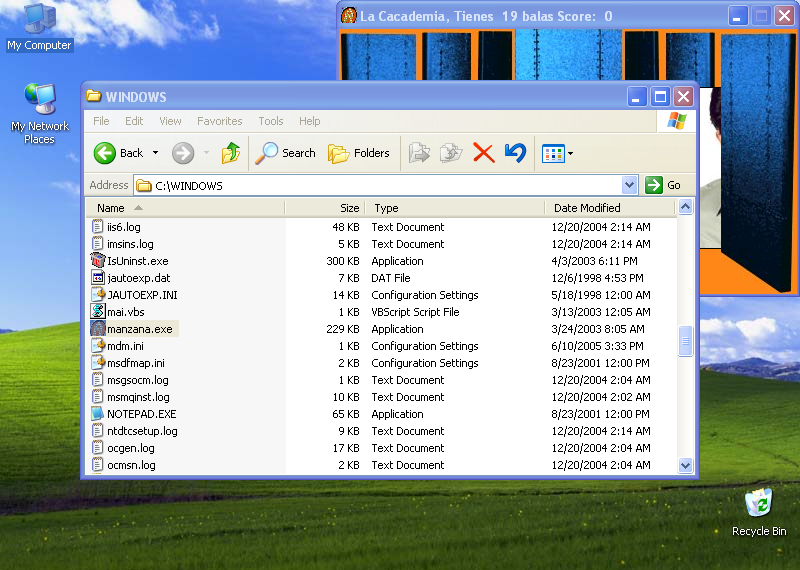Open the Forward history dropdown arrow
This screenshot has width=800, height=570.
(x=207, y=153)
